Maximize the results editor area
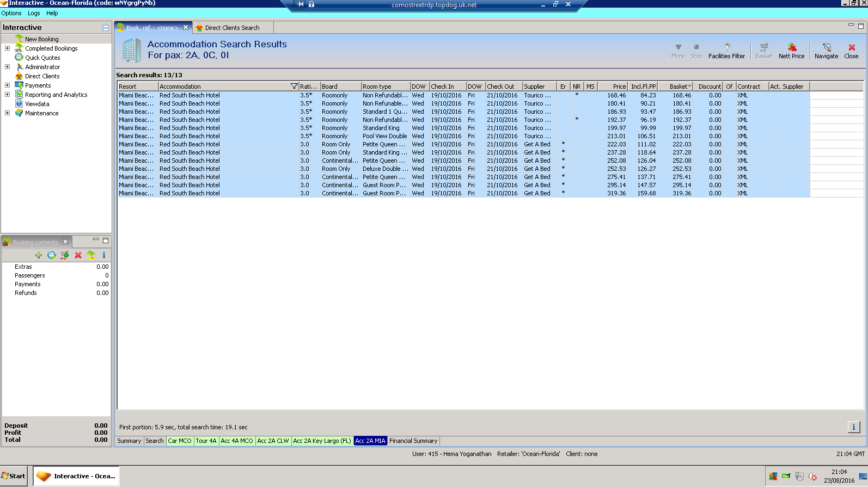Viewport: 868px width, 487px height. click(861, 26)
